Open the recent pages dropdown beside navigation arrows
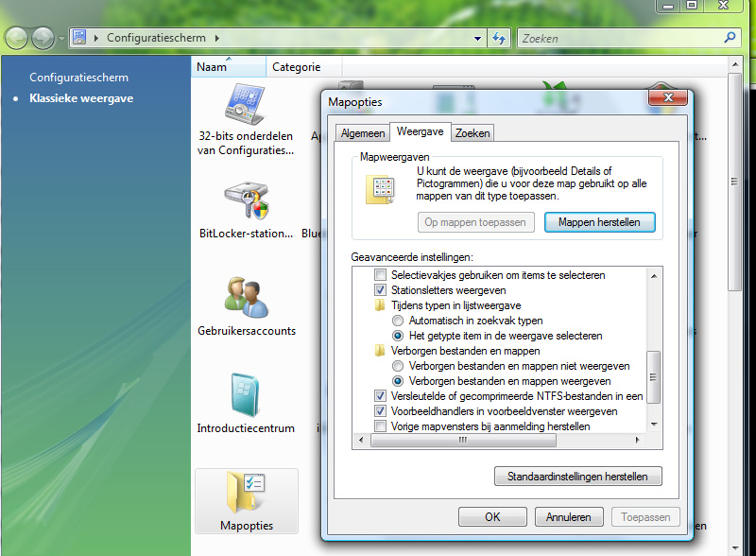Screen dimensions: 756x556 click(61, 38)
